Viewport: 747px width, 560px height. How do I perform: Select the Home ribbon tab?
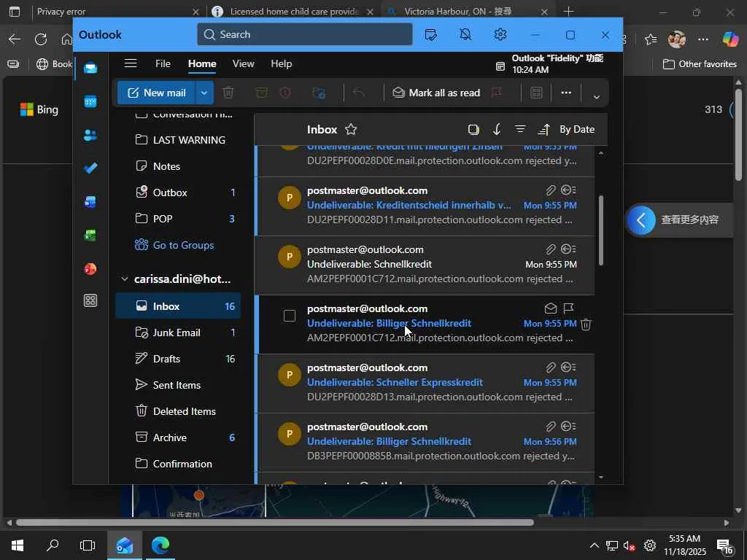coord(202,63)
